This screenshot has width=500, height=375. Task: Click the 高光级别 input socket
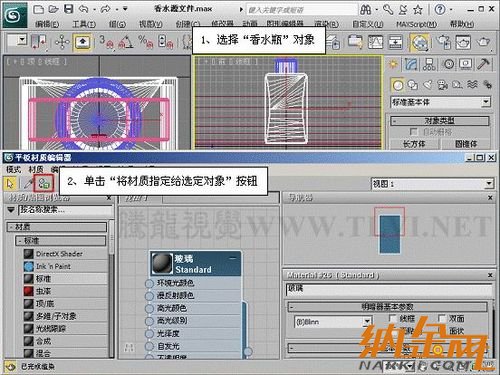(x=149, y=321)
